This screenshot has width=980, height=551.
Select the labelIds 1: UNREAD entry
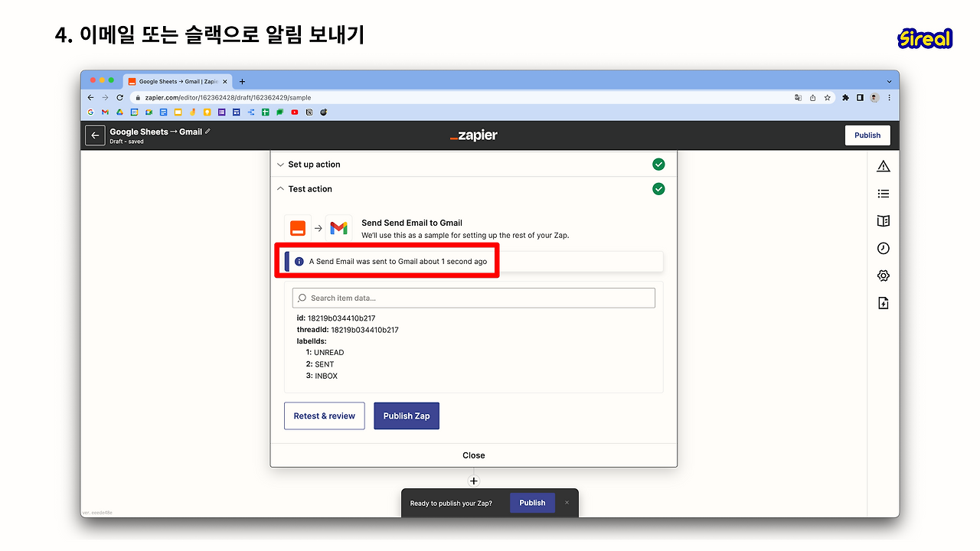(325, 353)
